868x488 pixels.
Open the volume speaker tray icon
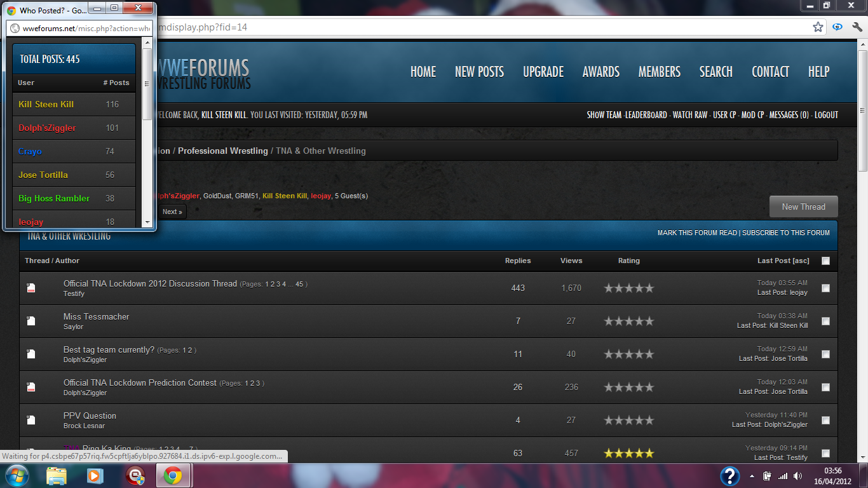798,476
